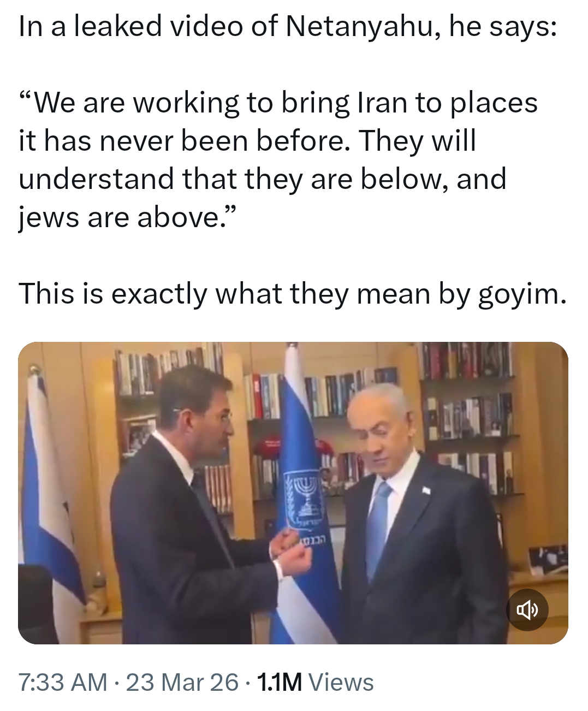
Task: Click the word "Views" beside the count
Action: (x=341, y=683)
